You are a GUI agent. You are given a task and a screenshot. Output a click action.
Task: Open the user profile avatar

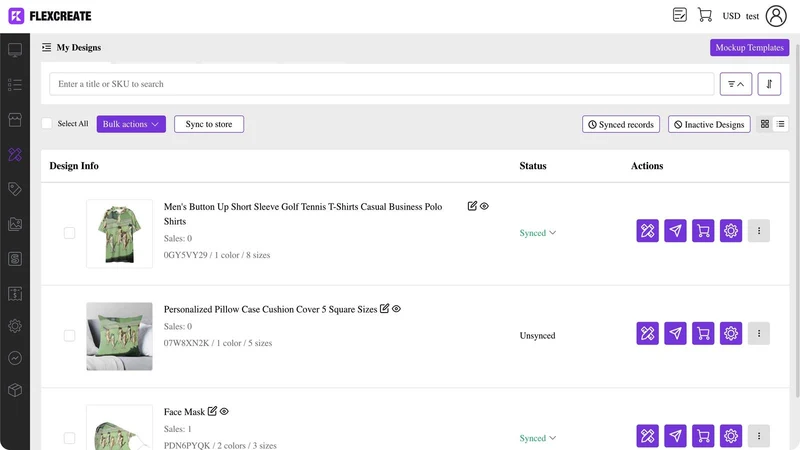(x=776, y=16)
